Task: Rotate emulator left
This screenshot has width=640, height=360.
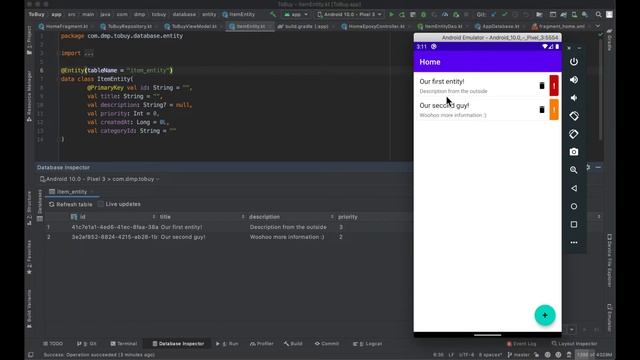Action: 574,116
